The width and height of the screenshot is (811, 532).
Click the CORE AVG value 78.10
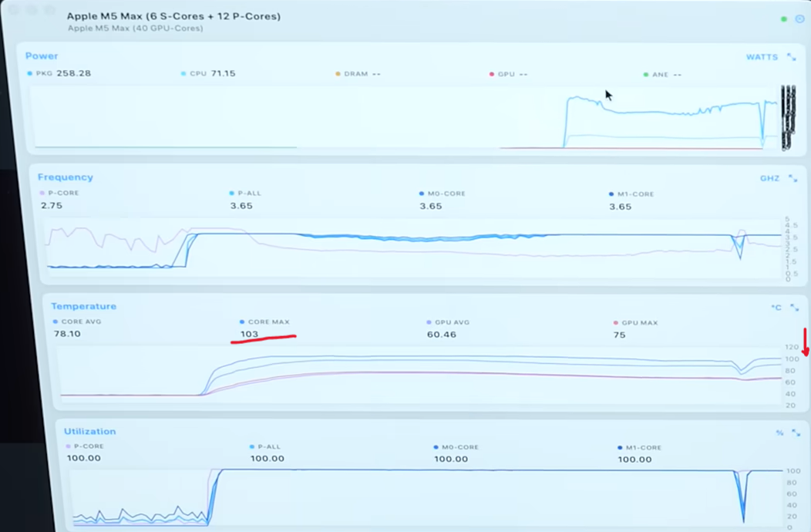tap(67, 334)
